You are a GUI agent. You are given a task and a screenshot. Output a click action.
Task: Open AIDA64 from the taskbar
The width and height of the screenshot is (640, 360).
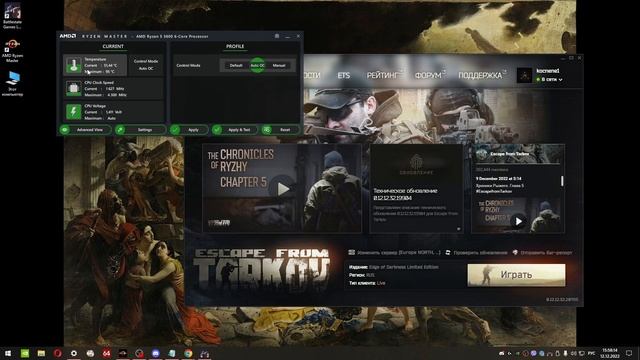pos(107,353)
